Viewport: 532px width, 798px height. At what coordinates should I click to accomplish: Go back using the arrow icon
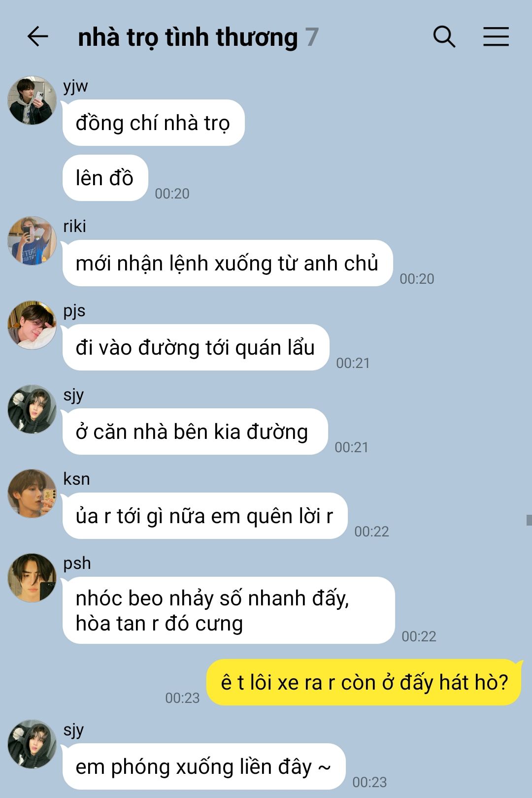(x=37, y=37)
